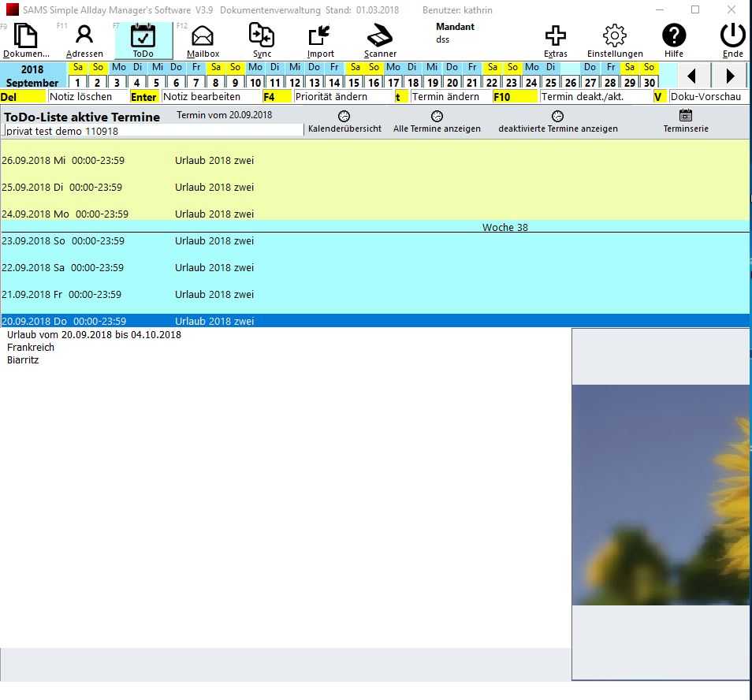The image size is (752, 700).
Task: Go to previous month with left arrow
Action: [x=691, y=76]
